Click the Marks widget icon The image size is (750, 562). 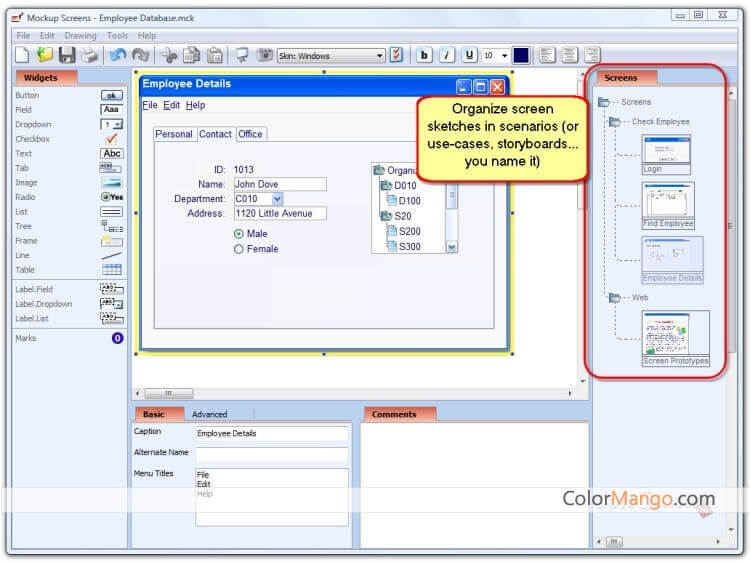coord(117,338)
